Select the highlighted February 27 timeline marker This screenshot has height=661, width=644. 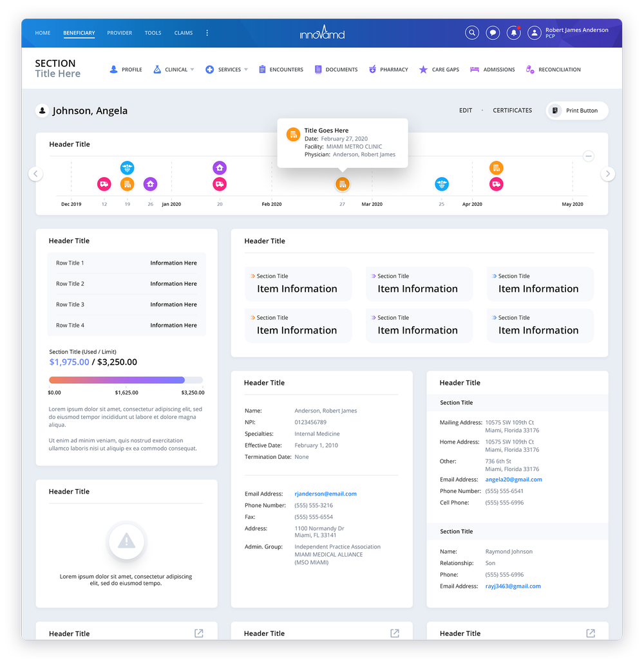click(342, 184)
